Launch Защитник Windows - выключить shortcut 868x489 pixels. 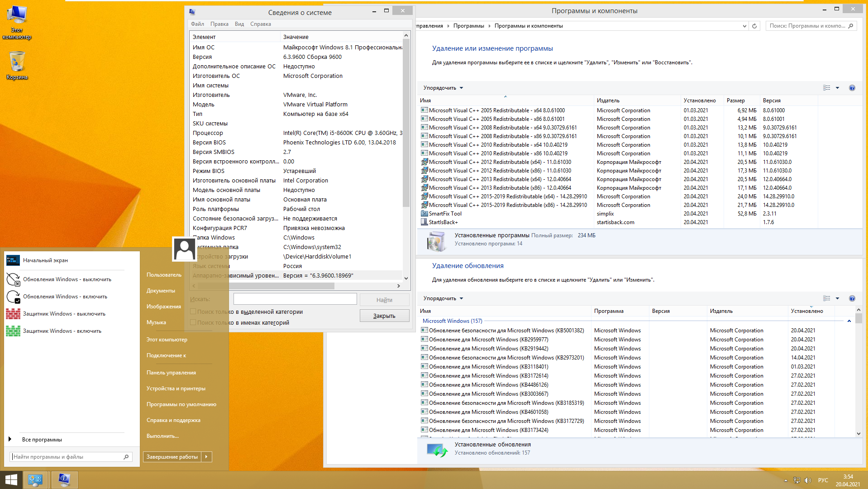(x=64, y=314)
